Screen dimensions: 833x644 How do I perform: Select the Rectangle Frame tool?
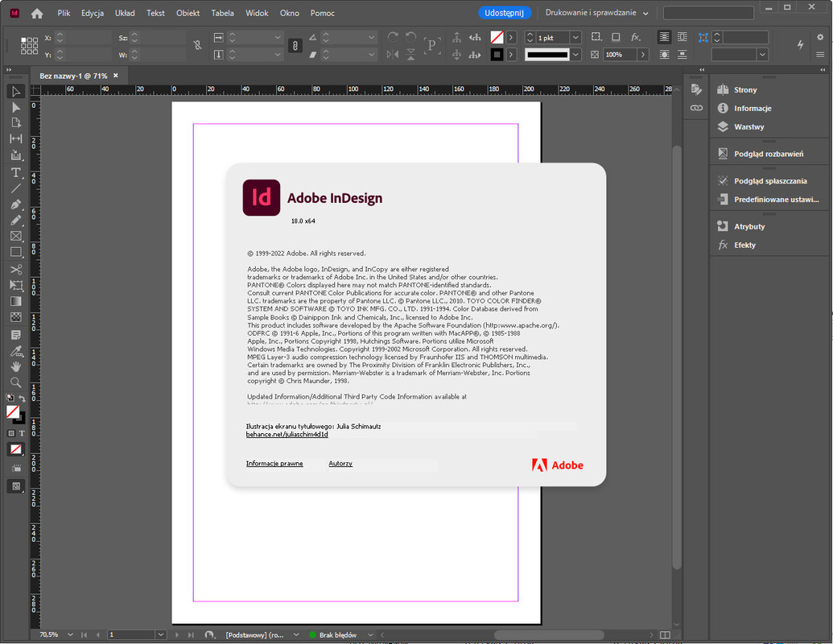pos(16,236)
